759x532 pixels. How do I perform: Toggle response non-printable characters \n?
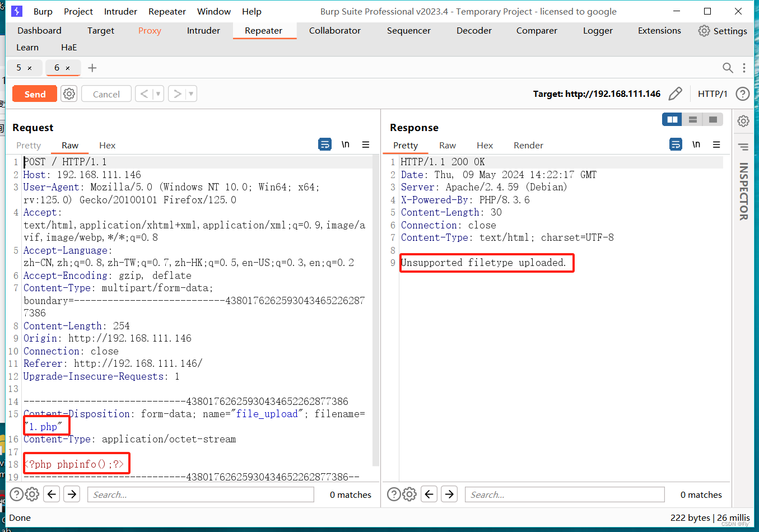coord(696,144)
